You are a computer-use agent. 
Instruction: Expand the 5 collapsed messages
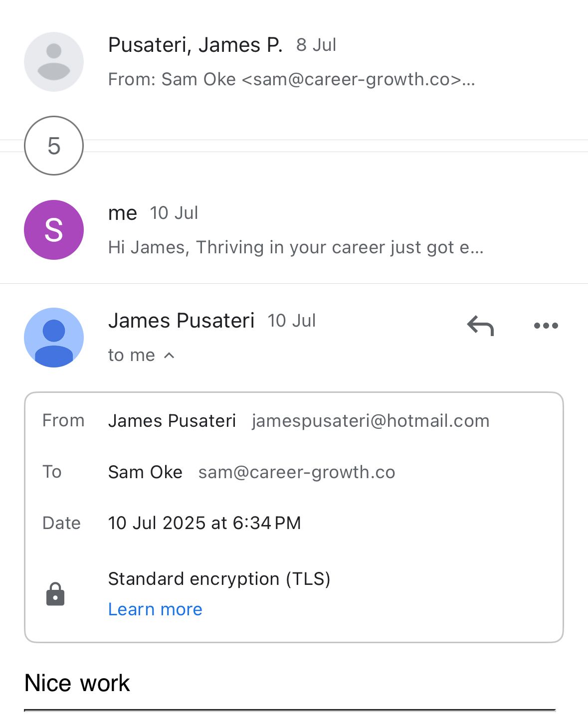click(54, 146)
